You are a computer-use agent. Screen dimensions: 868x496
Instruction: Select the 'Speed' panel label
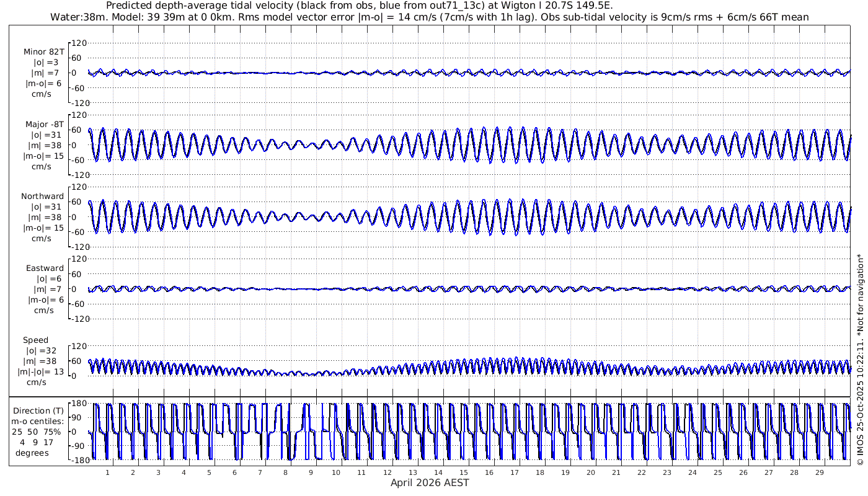[35, 340]
